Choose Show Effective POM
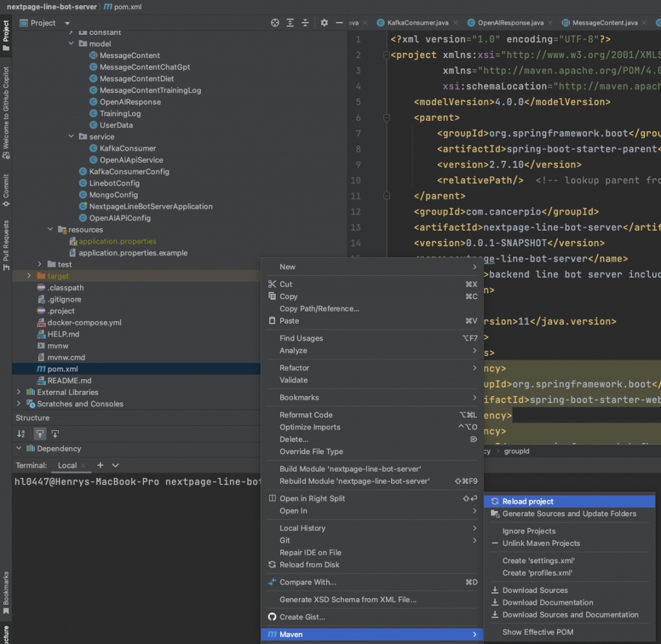The height and width of the screenshot is (644, 661). click(569, 632)
